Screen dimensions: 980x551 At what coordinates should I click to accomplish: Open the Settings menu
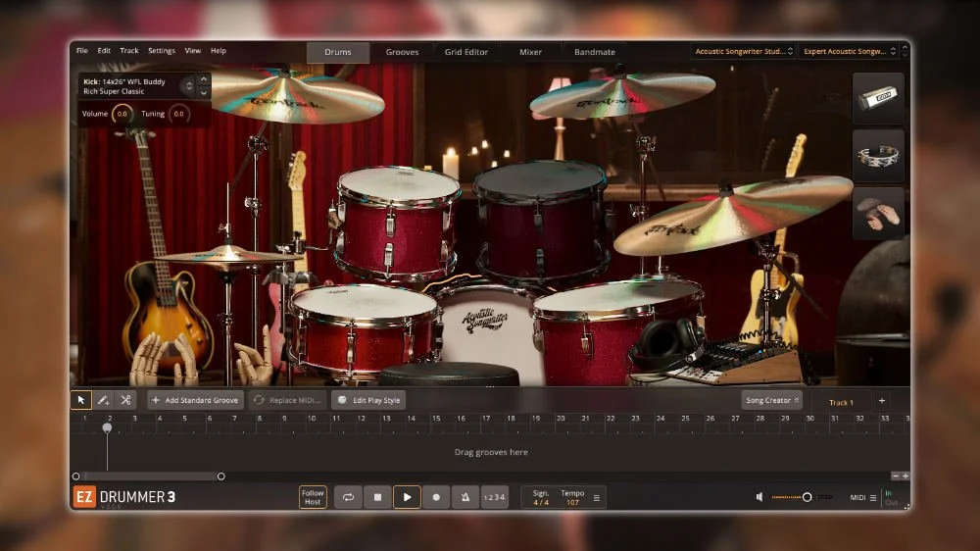coord(162,51)
